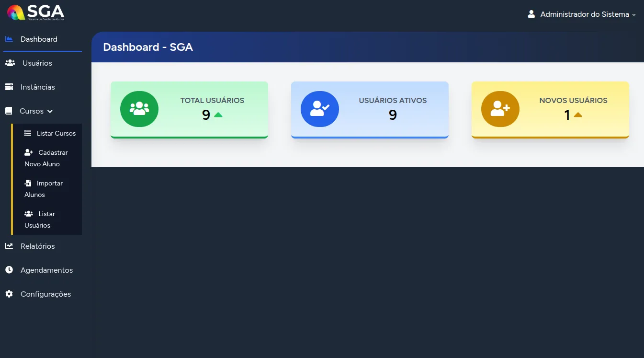
Task: Collapse the Cursos submenu
Action: (x=49, y=111)
